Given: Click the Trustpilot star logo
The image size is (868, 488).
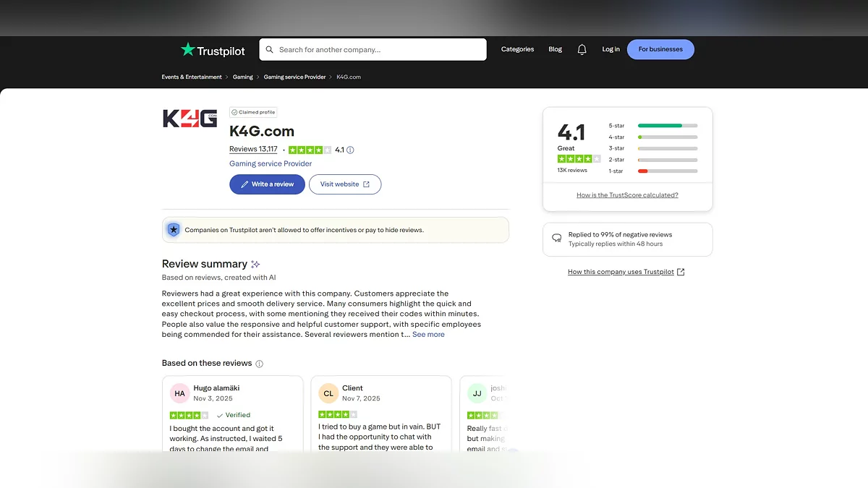Looking at the screenshot, I should pyautogui.click(x=188, y=50).
